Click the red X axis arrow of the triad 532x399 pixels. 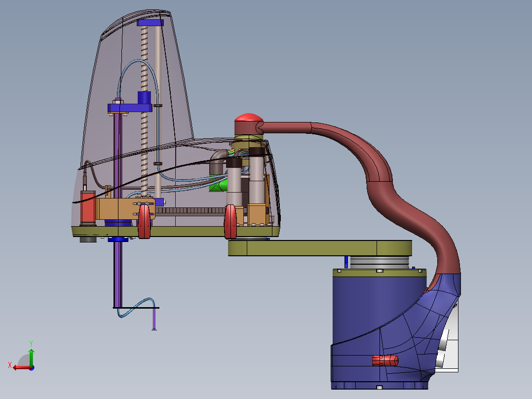21,367
